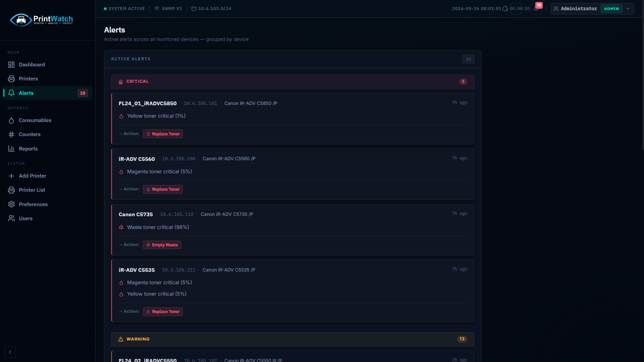The height and width of the screenshot is (362, 644).
Task: Open the Administrator user dropdown
Action: coord(592,9)
